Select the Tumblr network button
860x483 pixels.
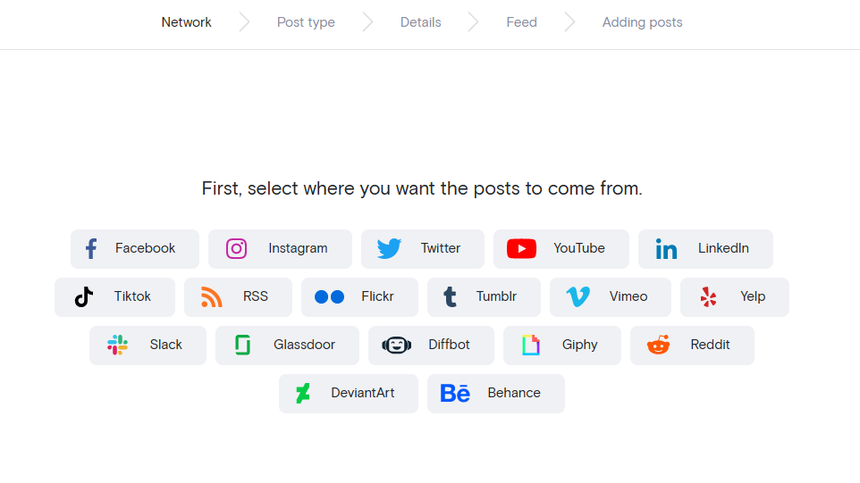(x=484, y=297)
